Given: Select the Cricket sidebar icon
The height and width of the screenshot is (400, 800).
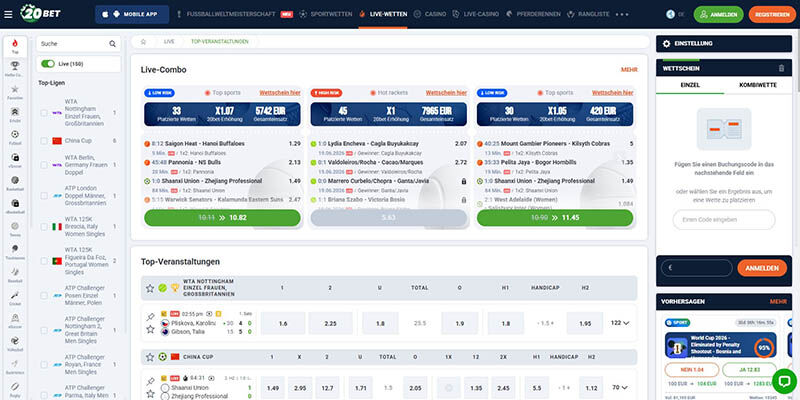Looking at the screenshot, I should [15, 297].
